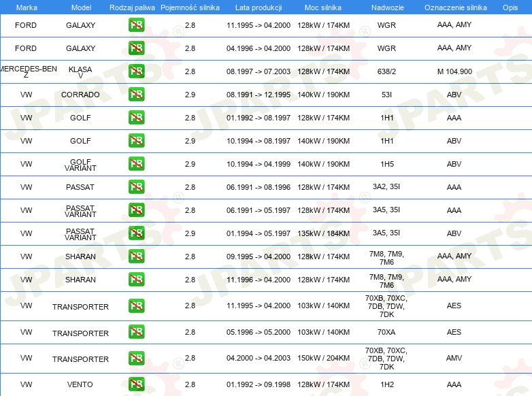Click fuel icon in VW Golf 2.8 row
The height and width of the screenshot is (396, 532).
coord(136,118)
